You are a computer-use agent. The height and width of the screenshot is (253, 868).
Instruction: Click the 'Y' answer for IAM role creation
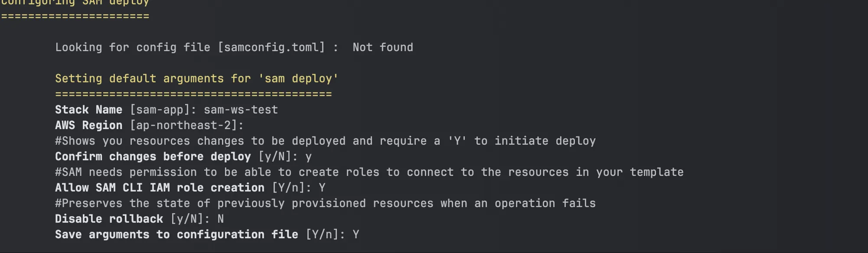coord(322,188)
